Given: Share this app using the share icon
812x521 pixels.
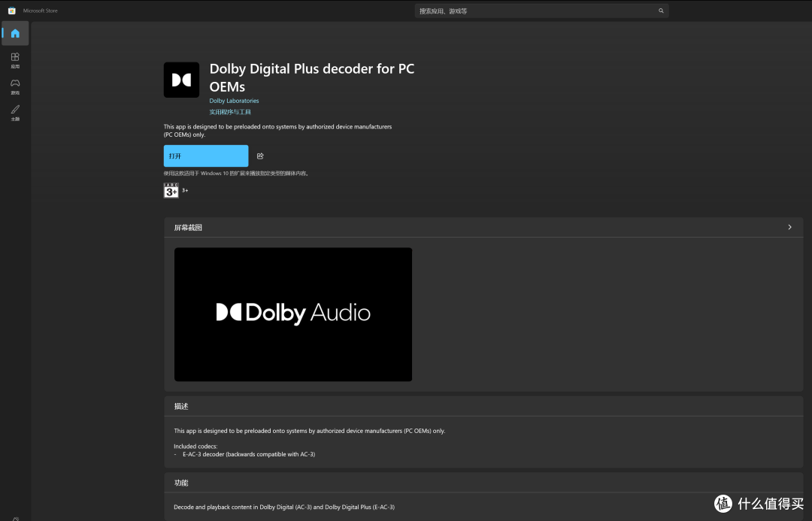Looking at the screenshot, I should tap(260, 156).
